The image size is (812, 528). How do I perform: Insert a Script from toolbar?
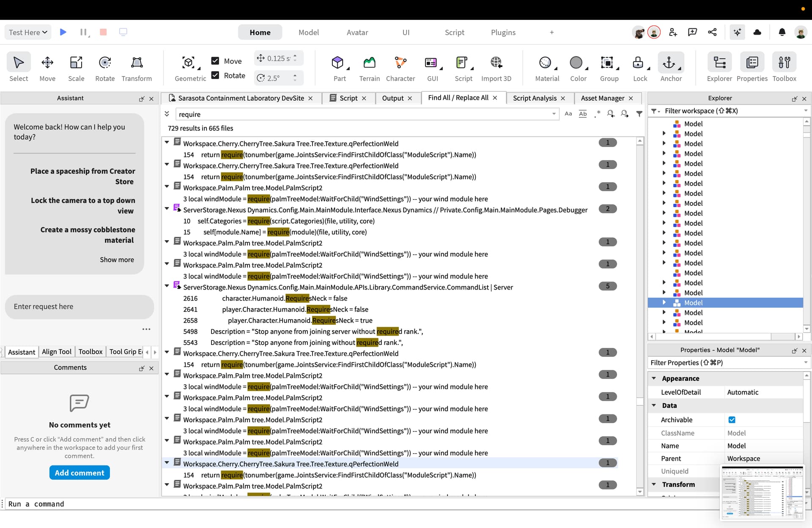point(464,67)
